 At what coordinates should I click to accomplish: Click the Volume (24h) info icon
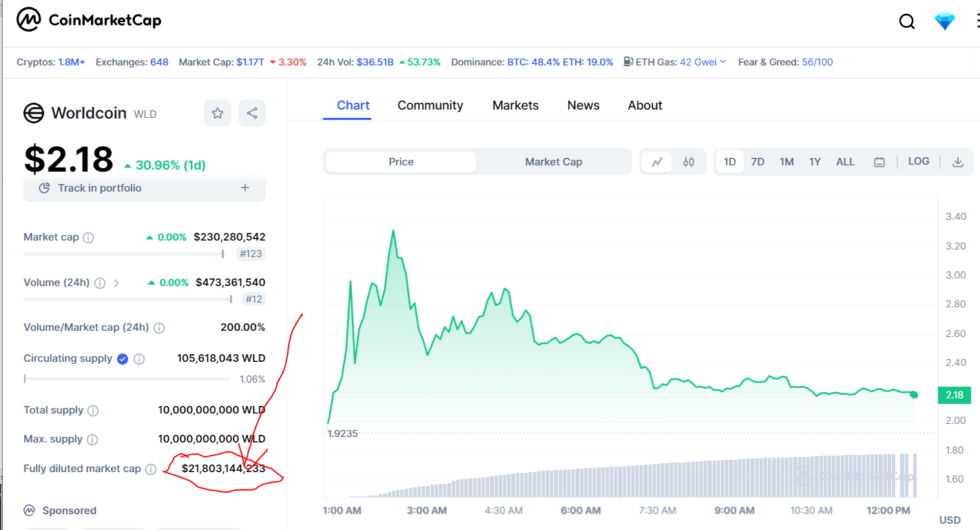[x=100, y=283]
